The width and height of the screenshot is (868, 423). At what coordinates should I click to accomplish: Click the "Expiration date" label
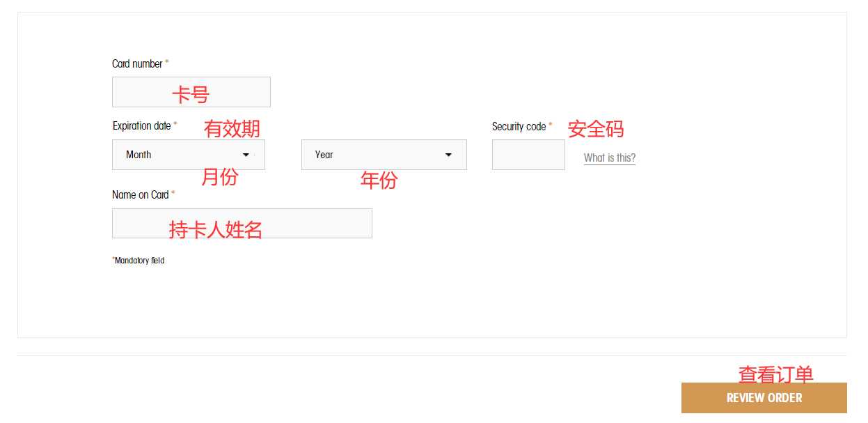tap(142, 126)
